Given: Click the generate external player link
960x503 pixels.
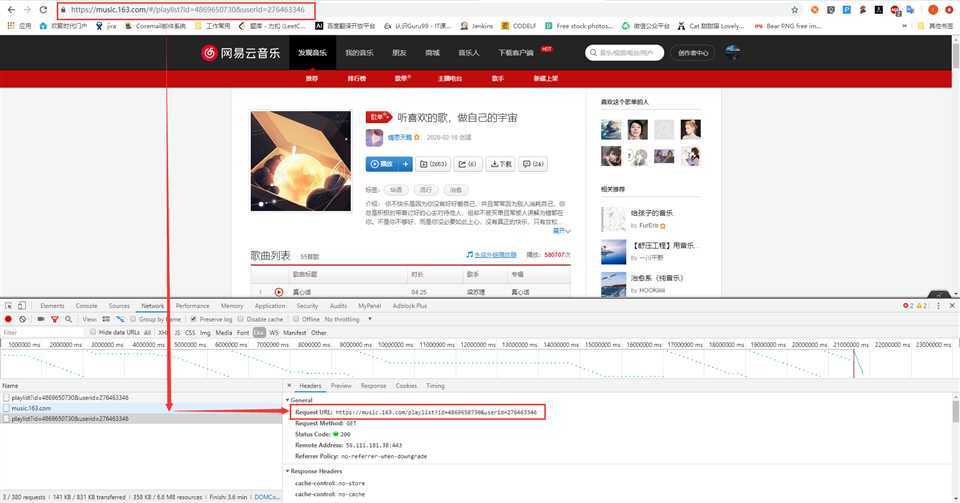Looking at the screenshot, I should pyautogui.click(x=492, y=255).
